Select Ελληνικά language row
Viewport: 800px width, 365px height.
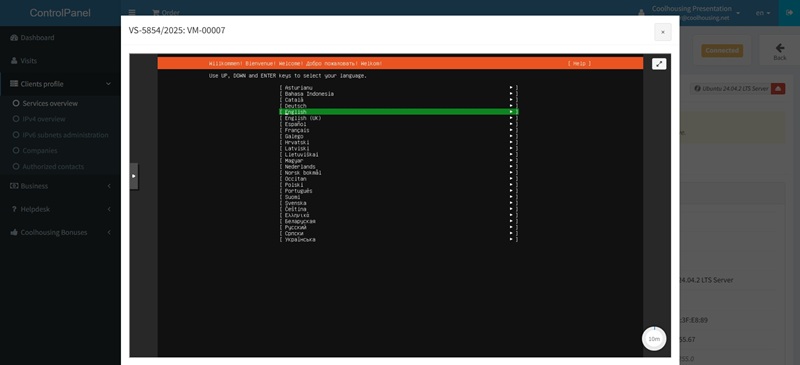(x=398, y=215)
